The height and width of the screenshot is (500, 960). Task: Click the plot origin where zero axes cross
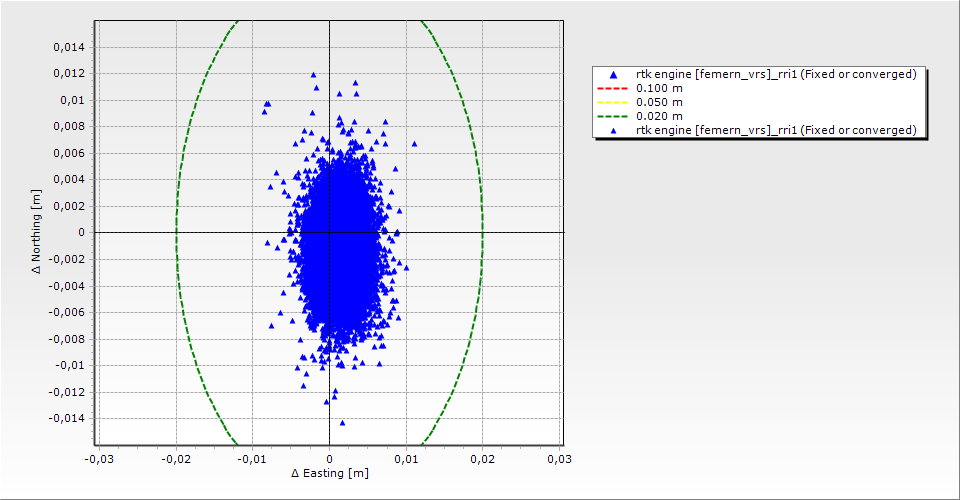tap(330, 232)
